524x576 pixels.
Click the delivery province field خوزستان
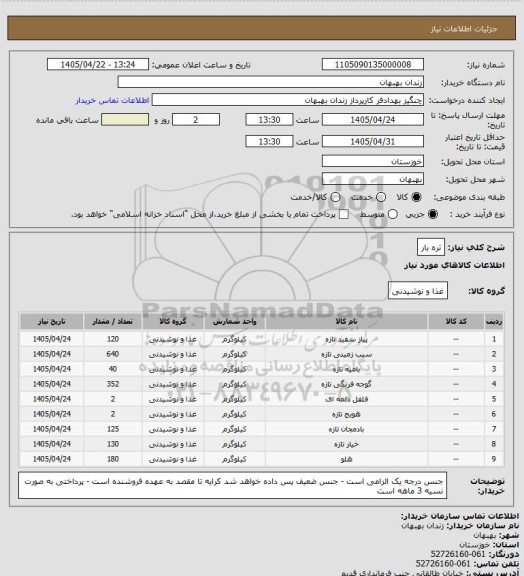point(373,161)
